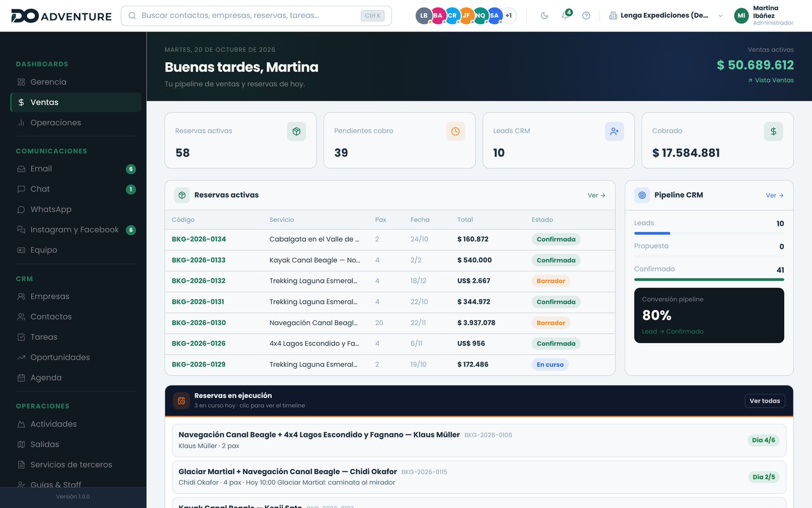Screen dimensions: 812x508
Task: Open booking BKG-2026-0129
Action: 198,365
